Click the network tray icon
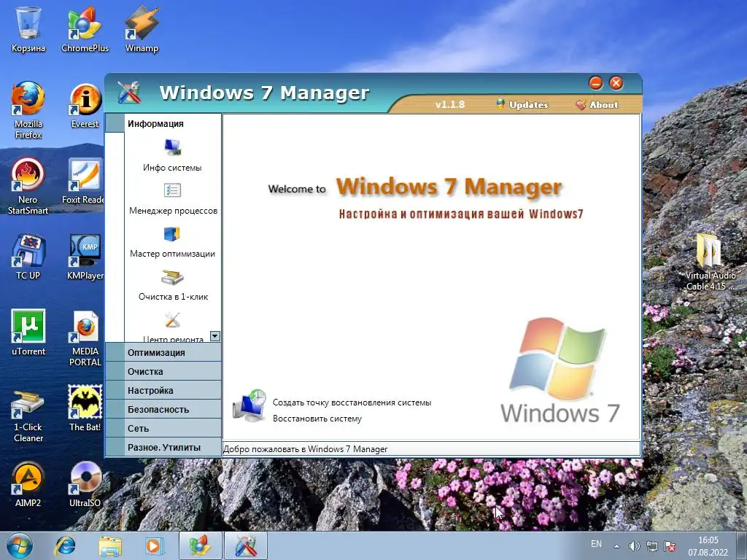The width and height of the screenshot is (747, 560). [651, 545]
